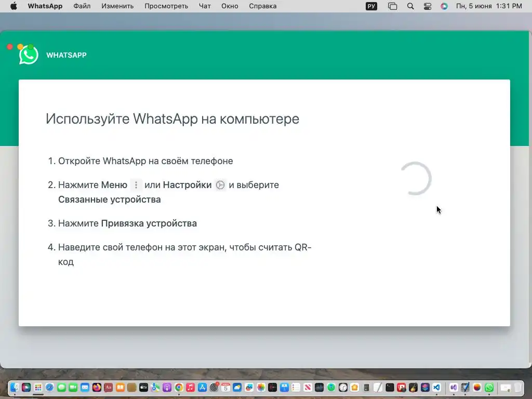Click step text 'Откройте WhatsApp на своём телефоне'
Viewport: 532px width, 399px height.
coord(145,161)
